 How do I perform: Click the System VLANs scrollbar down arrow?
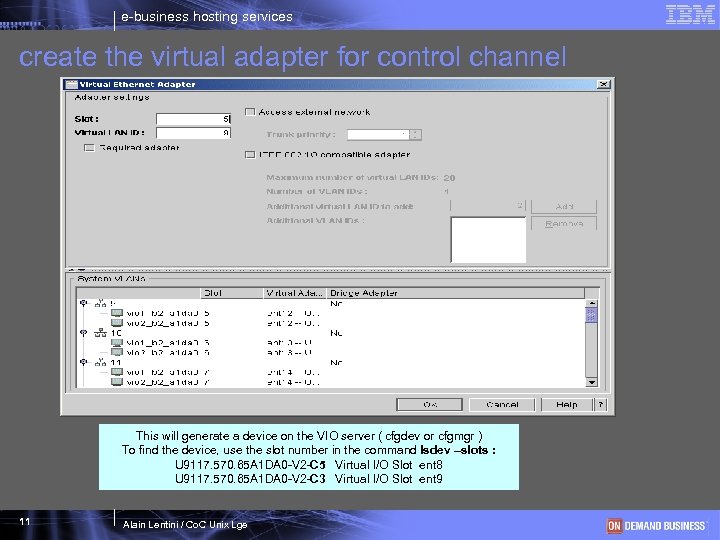coord(591,382)
